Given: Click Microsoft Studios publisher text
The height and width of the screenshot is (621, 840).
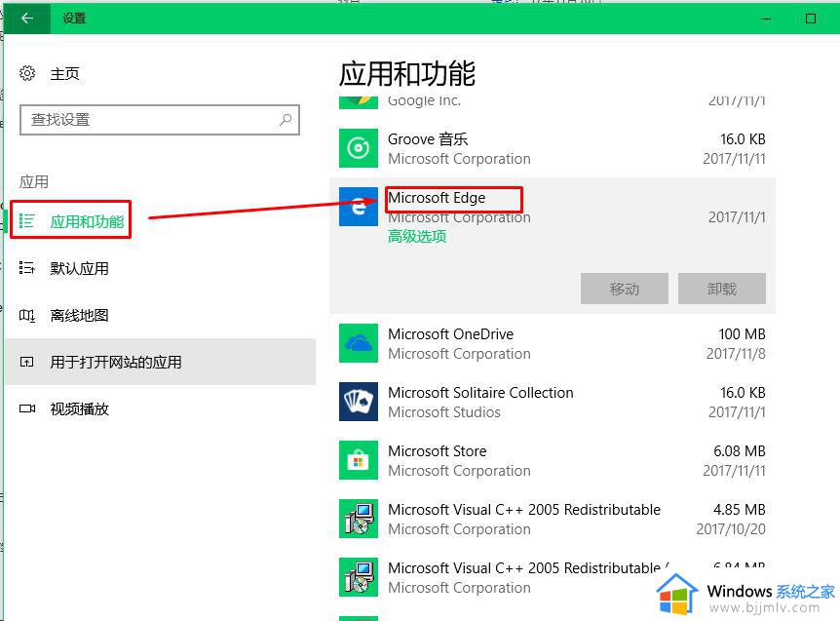Looking at the screenshot, I should pyautogui.click(x=444, y=412).
